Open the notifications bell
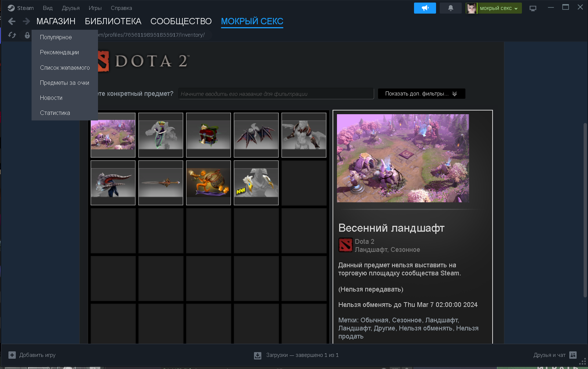The width and height of the screenshot is (588, 369). pyautogui.click(x=451, y=8)
